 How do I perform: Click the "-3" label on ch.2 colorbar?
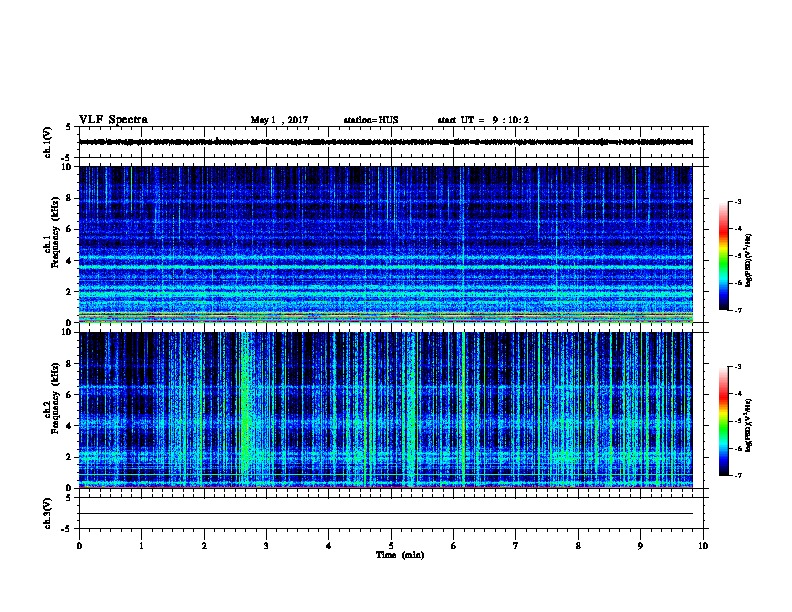738,367
